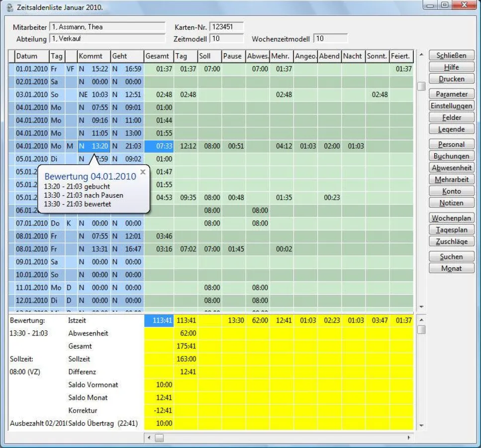The height and width of the screenshot is (448, 481).
Task: Click the Zuschläge button
Action: 451,241
